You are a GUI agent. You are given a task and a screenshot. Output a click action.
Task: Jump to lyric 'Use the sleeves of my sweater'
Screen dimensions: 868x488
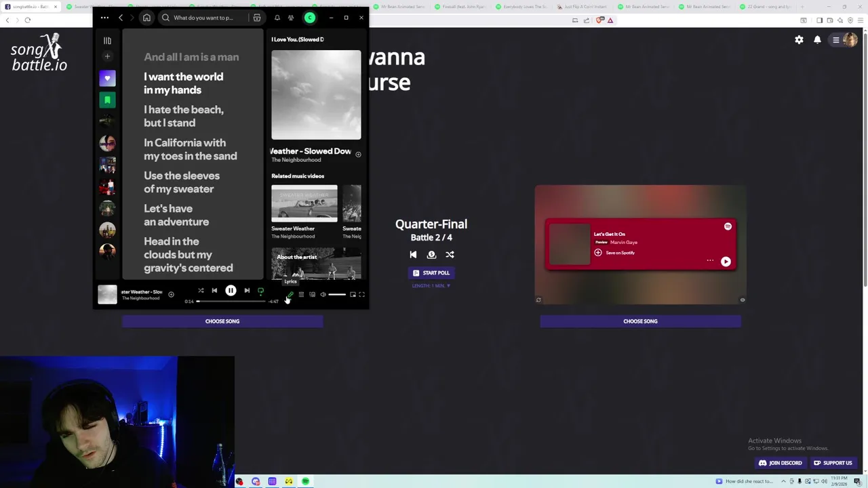(x=182, y=182)
